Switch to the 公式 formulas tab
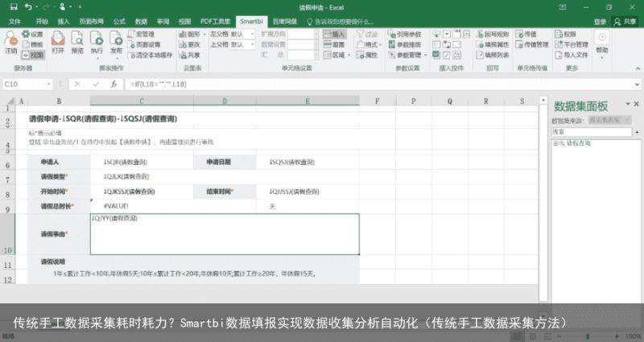The height and width of the screenshot is (342, 644). (x=119, y=22)
